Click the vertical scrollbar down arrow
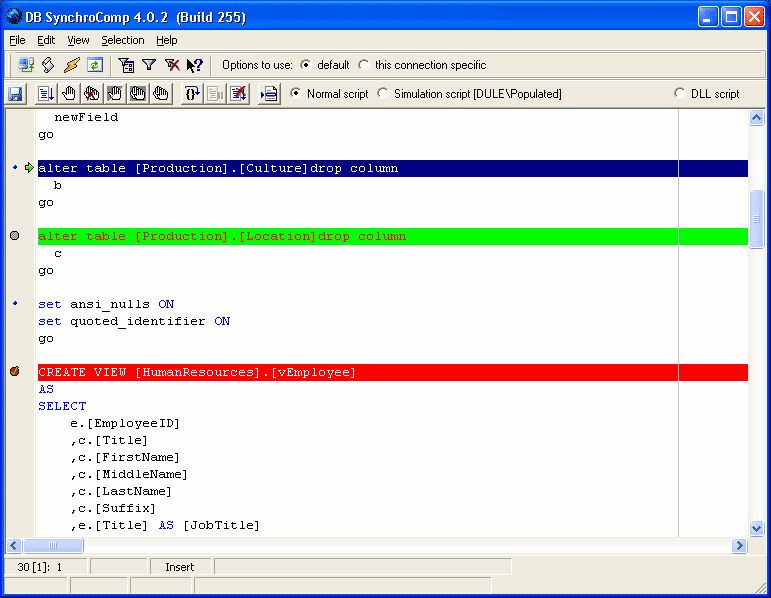Viewport: 771px width, 598px height. point(756,528)
